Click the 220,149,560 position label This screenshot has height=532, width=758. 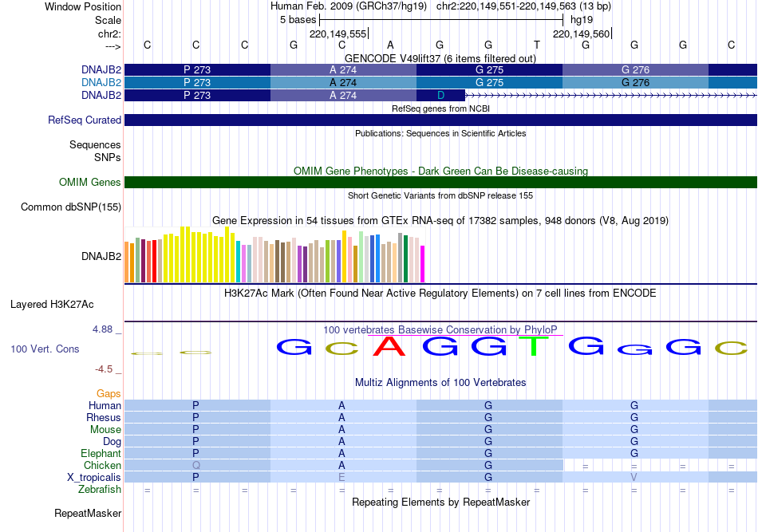click(x=582, y=33)
